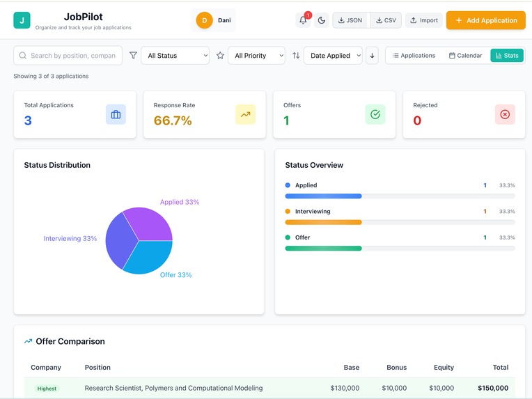532x399 pixels.
Task: Click the $10,000 bonus value
Action: point(394,388)
